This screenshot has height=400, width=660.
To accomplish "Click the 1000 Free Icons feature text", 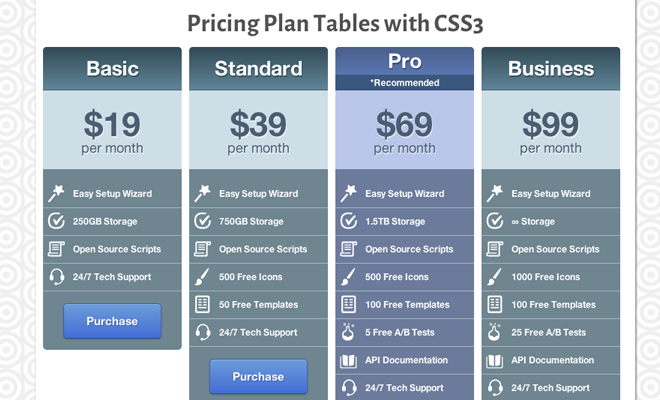I will click(x=546, y=277).
